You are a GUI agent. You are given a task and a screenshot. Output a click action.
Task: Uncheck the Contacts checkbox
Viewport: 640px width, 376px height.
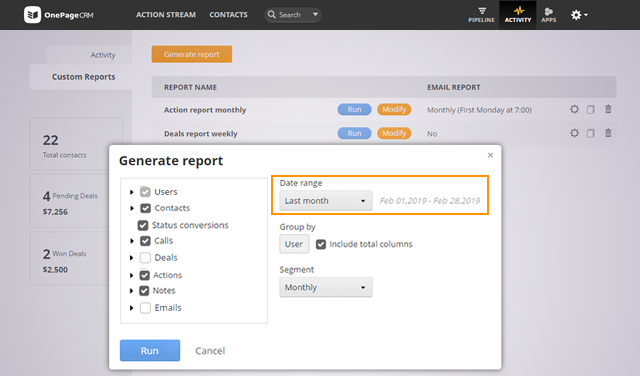(145, 208)
